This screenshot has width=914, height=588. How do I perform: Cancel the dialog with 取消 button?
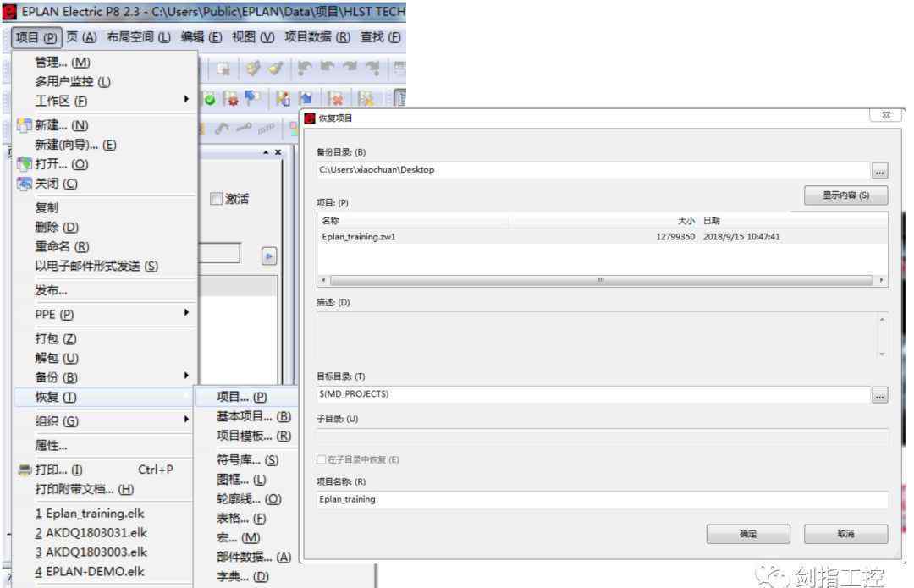[845, 534]
